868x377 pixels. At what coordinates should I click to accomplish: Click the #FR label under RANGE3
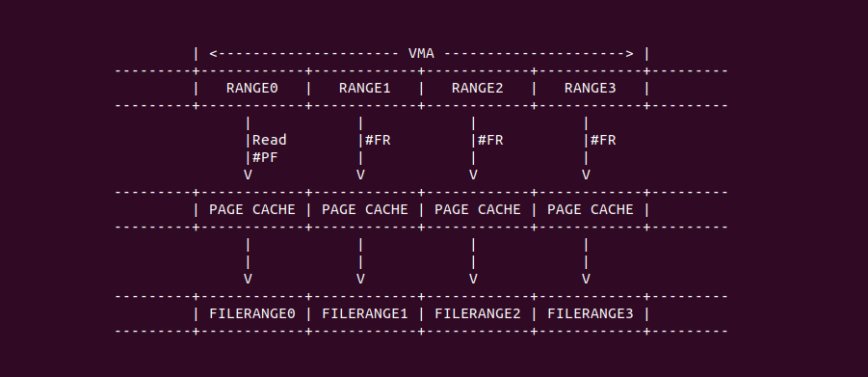603,140
